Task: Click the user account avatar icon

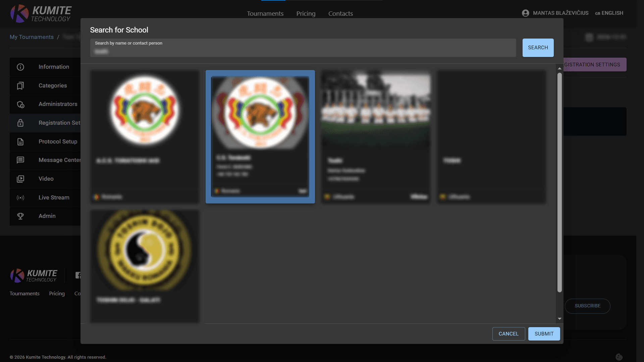Action: pyautogui.click(x=525, y=13)
